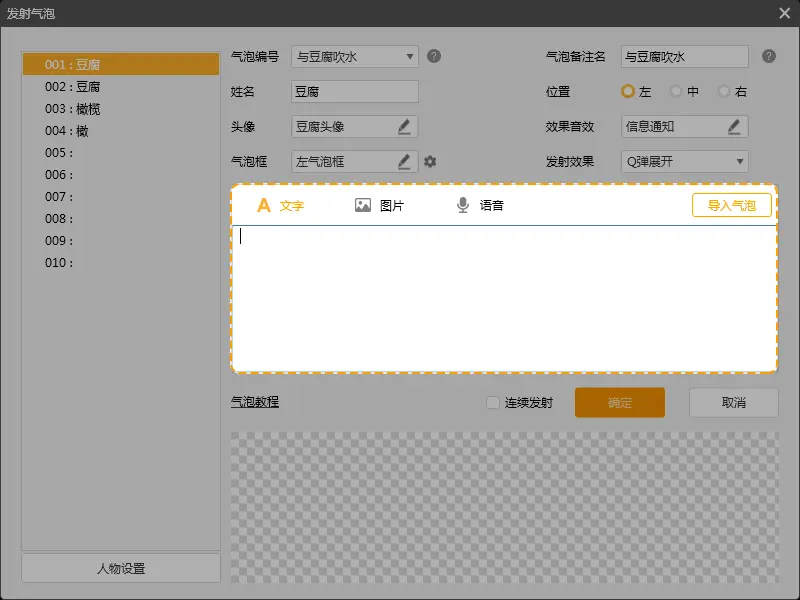This screenshot has height=600, width=800.
Task: Open bubble frame gear settings
Action: click(430, 161)
